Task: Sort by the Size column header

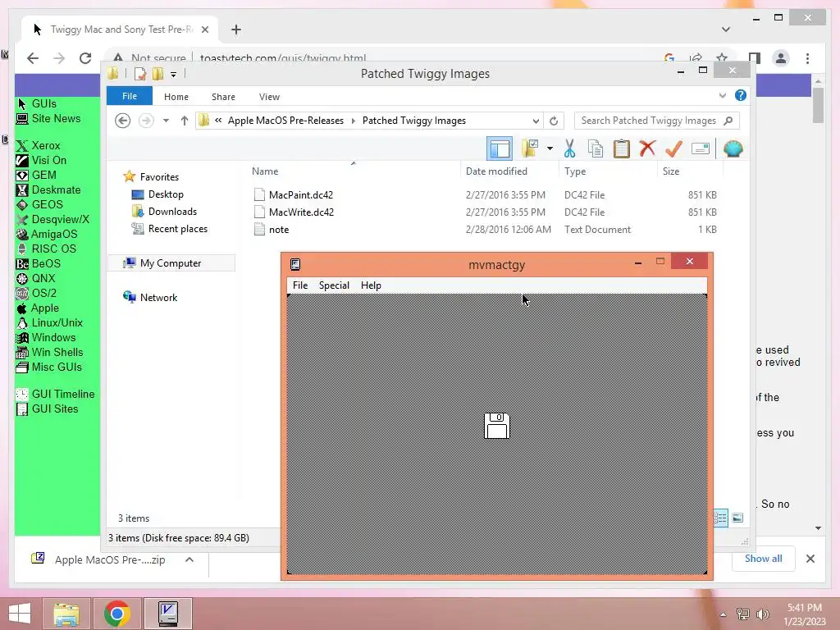Action: pos(671,171)
